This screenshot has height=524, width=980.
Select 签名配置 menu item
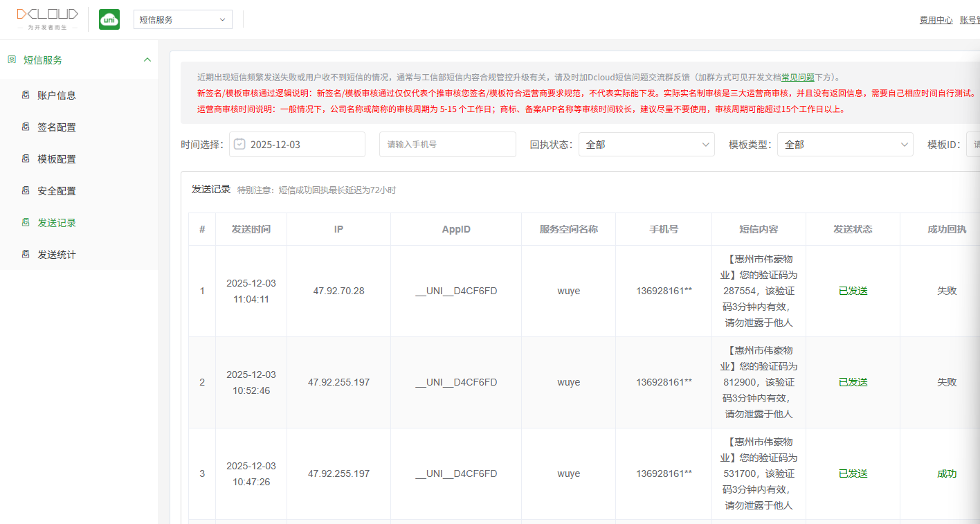coord(57,127)
